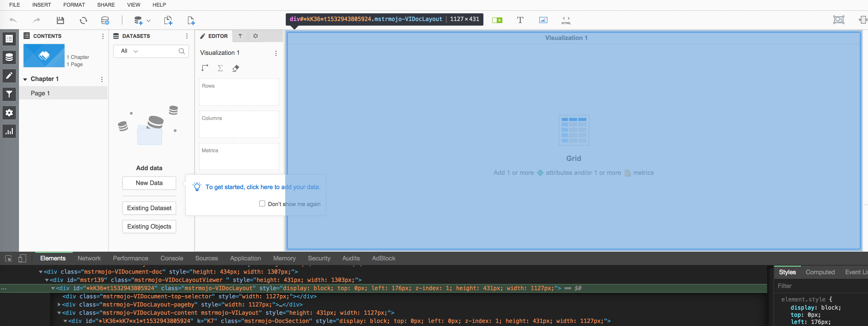Click the Existing Dataset button
The image size is (868, 326).
(149, 208)
